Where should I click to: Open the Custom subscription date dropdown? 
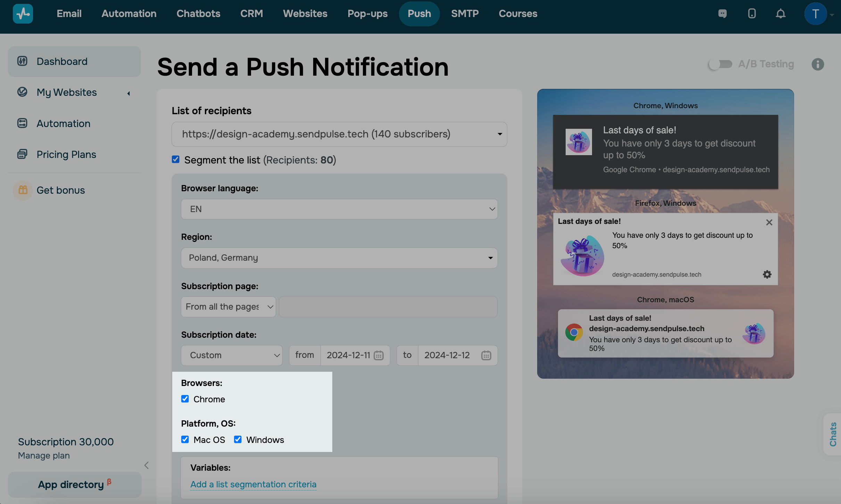(x=232, y=355)
